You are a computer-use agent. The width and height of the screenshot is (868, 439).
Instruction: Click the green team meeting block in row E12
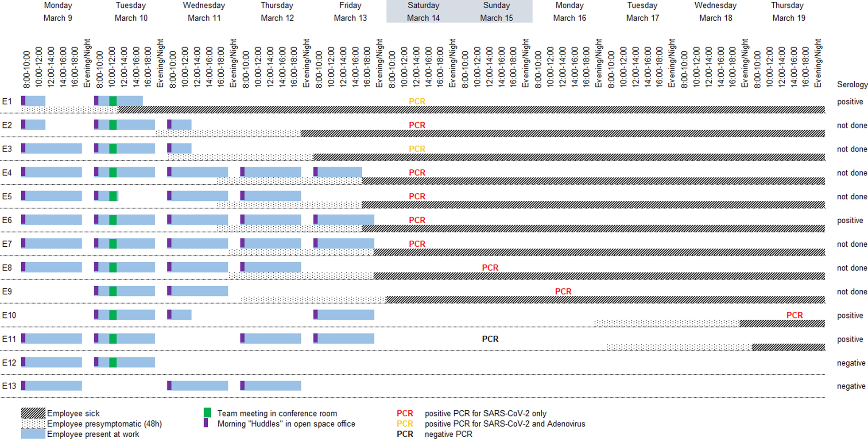113,362
